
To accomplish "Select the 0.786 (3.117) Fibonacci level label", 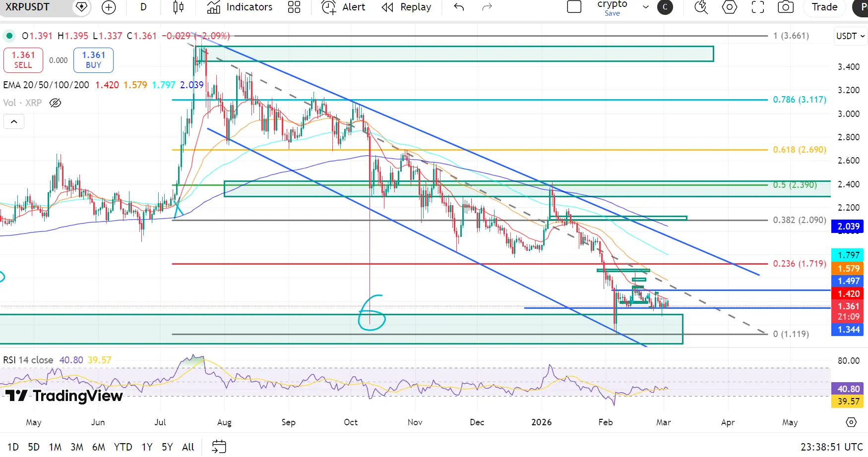I will (x=800, y=100).
